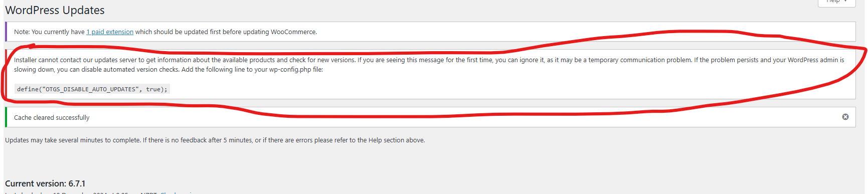Click the green border of the success notice
The width and height of the screenshot is (868, 194).
pyautogui.click(x=6, y=117)
